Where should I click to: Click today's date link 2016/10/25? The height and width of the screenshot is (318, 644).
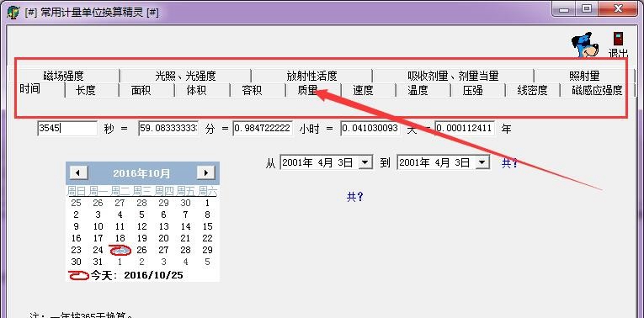(x=153, y=275)
